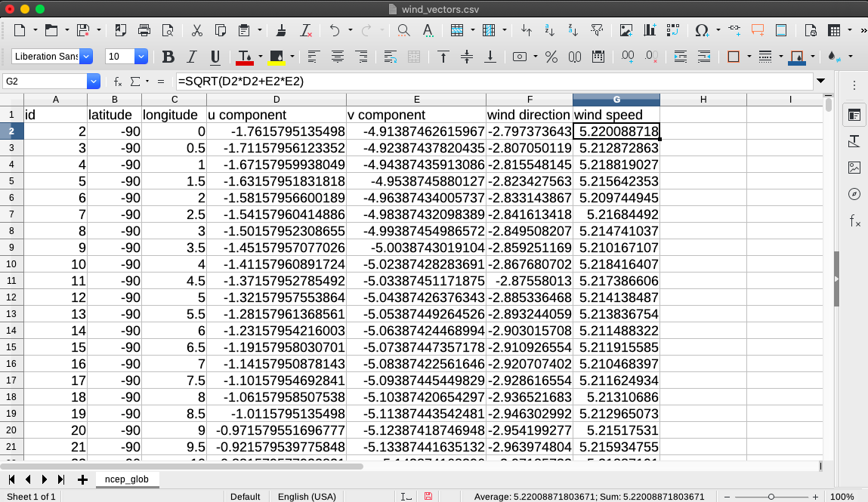
Task: Sort ascending using the A-Z icon
Action: [x=550, y=31]
